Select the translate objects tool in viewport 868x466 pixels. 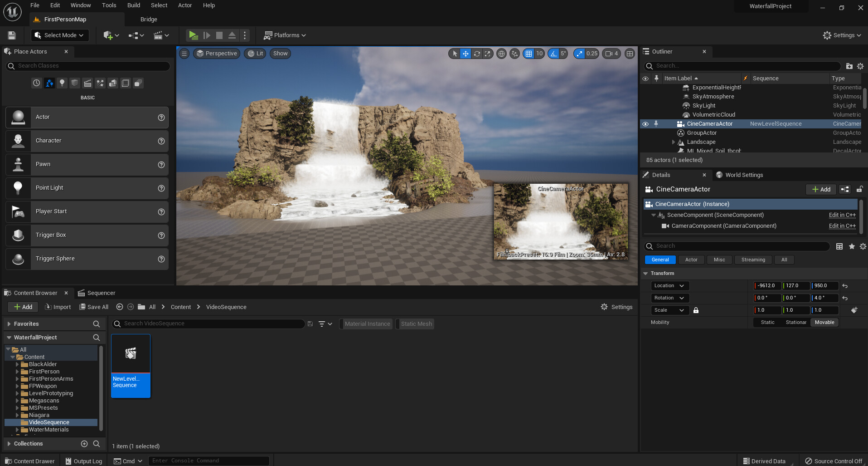[466, 54]
